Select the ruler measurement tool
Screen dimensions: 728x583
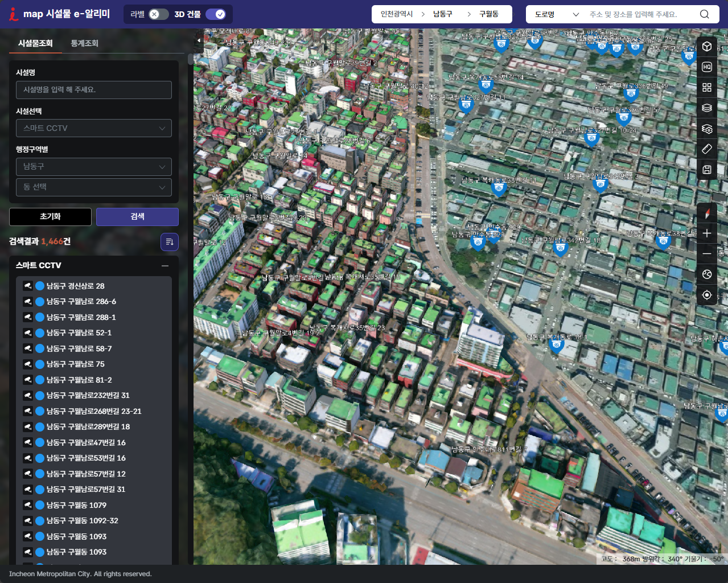707,149
